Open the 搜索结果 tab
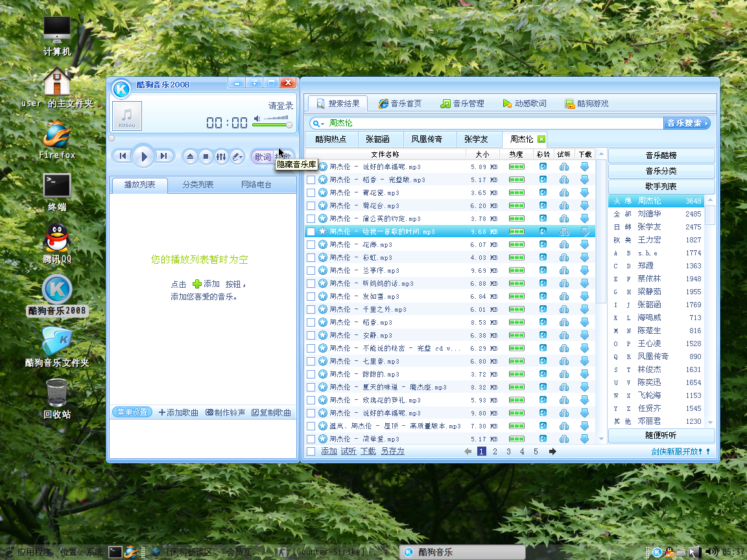 tap(338, 103)
